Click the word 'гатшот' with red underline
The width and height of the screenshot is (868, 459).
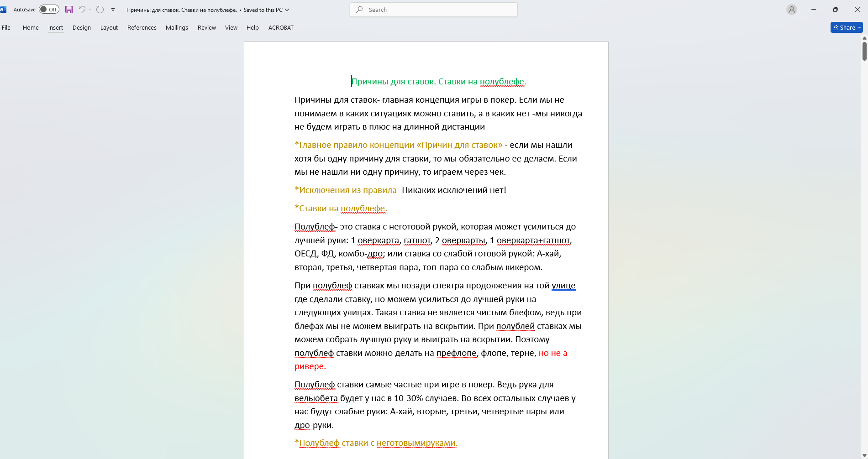pos(417,240)
